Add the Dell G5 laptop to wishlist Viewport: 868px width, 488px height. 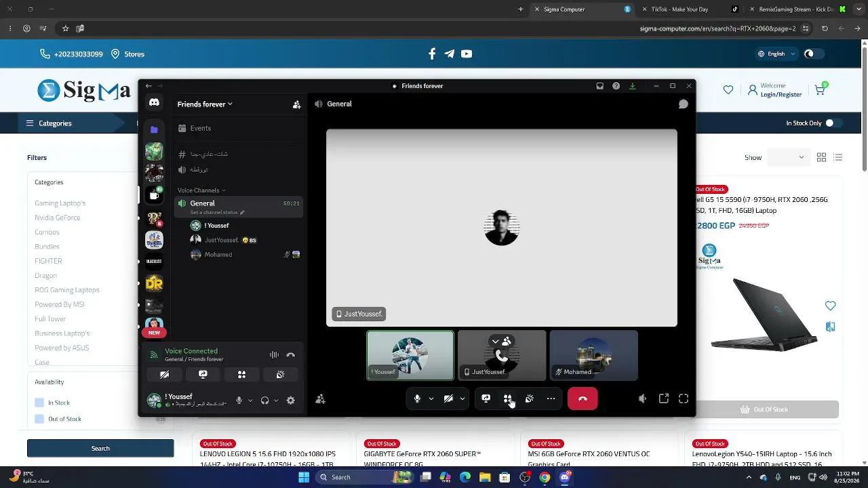(830, 306)
